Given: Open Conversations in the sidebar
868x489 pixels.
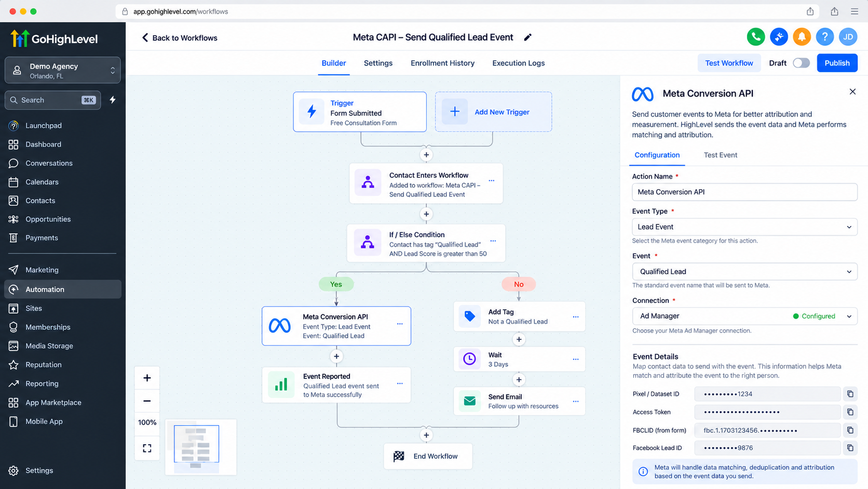Looking at the screenshot, I should [x=63, y=163].
